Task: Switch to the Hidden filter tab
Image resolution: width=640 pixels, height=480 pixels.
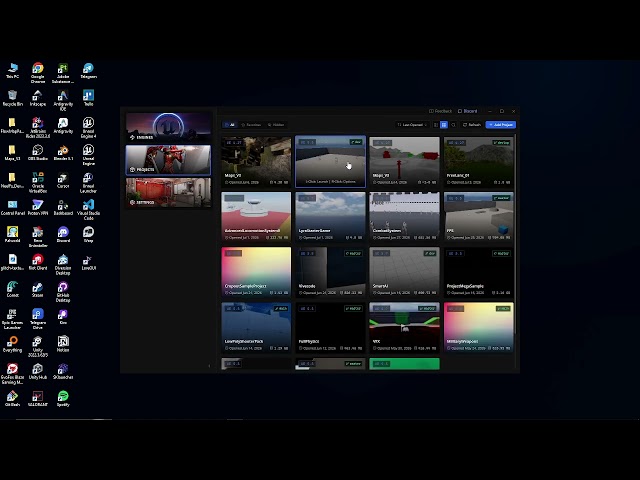Action: tap(276, 124)
